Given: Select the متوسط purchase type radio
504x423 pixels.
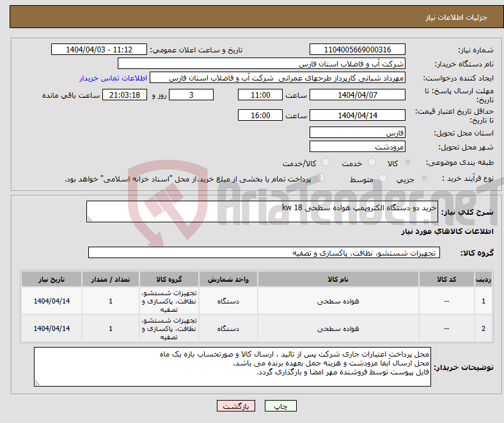Looking at the screenshot, I should click(x=383, y=178).
